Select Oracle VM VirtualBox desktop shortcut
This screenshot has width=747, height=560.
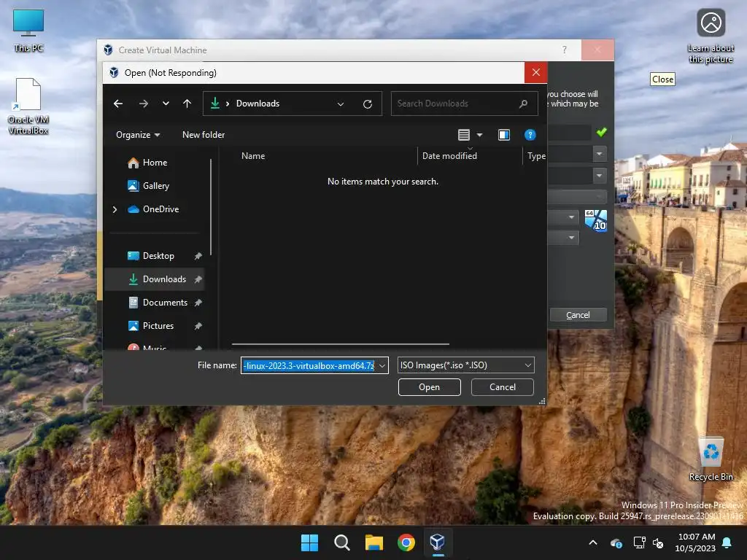(x=28, y=106)
